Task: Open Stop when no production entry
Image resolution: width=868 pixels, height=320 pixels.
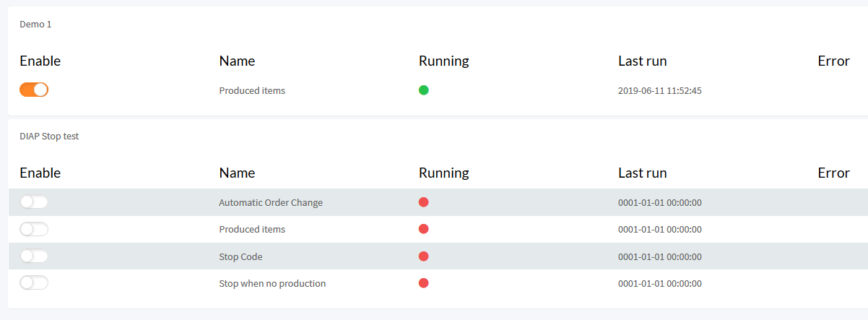Action: click(272, 283)
